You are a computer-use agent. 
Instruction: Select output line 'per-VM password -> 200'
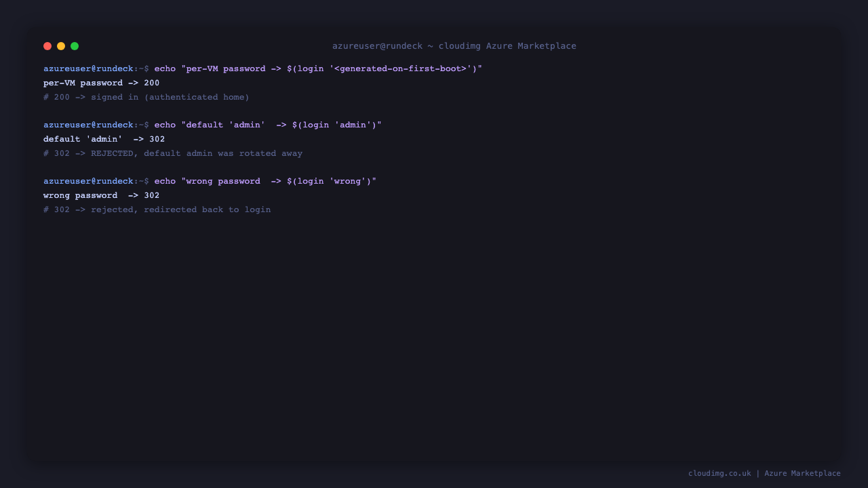click(102, 83)
